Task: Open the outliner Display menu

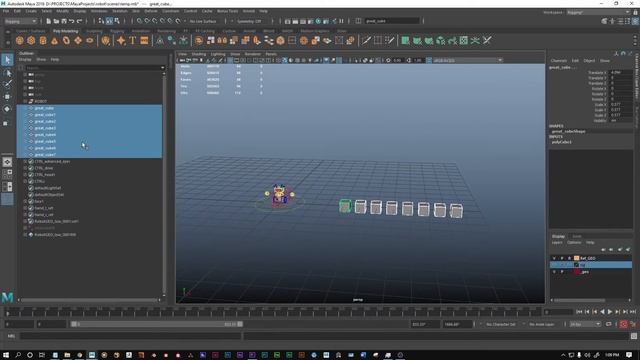Action: click(x=25, y=60)
